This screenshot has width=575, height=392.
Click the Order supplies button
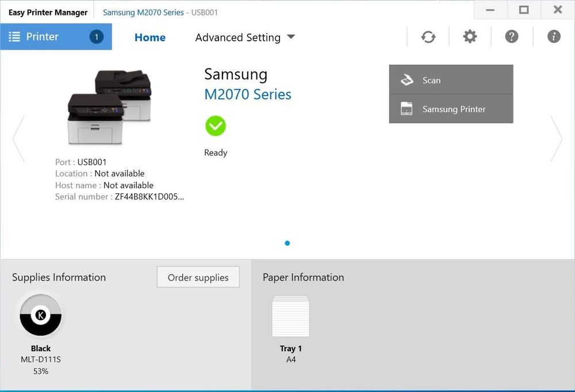198,277
